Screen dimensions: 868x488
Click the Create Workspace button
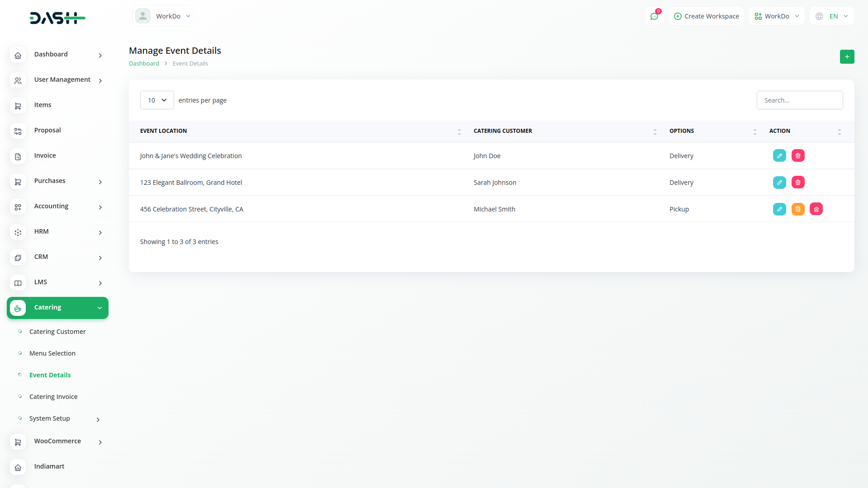(x=706, y=16)
